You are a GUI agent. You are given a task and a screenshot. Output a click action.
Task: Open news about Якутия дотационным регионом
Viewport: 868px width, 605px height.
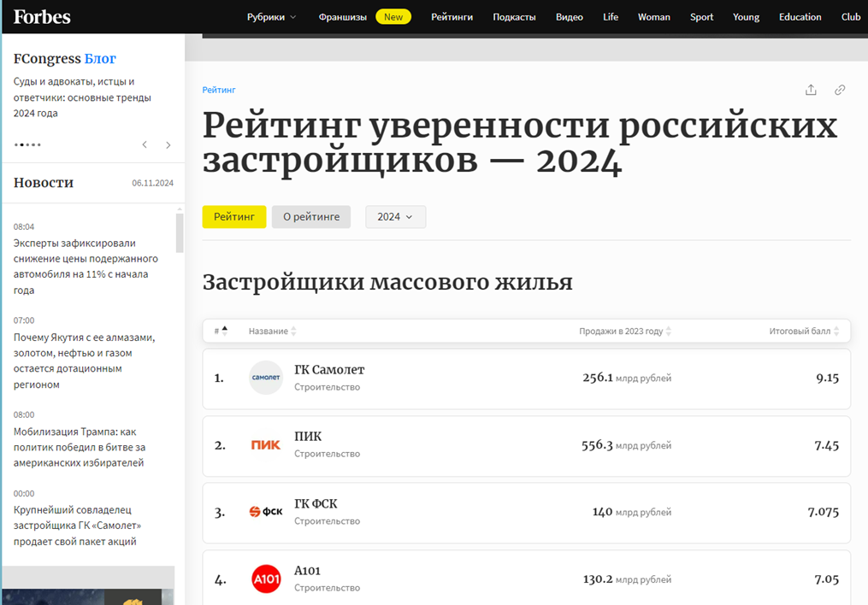tap(84, 361)
